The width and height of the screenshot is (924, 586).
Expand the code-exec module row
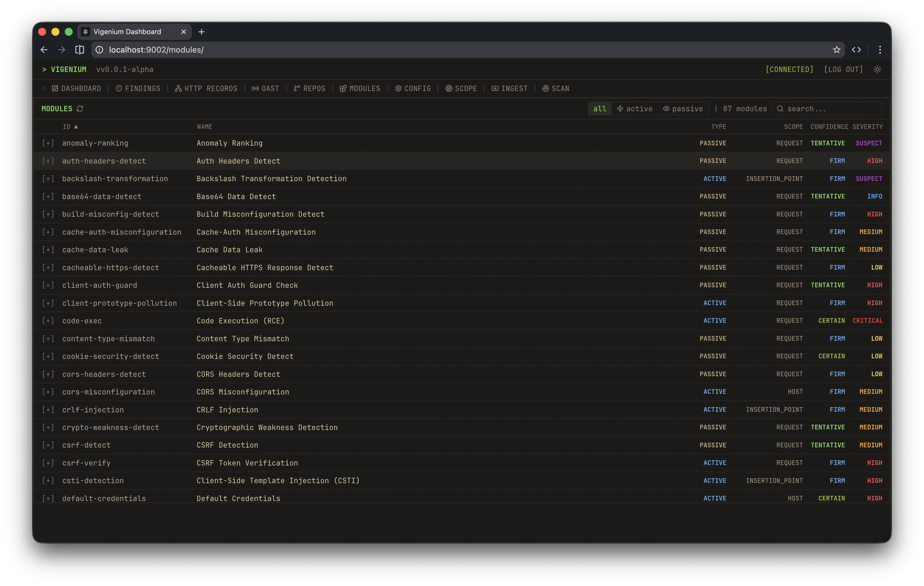(48, 321)
